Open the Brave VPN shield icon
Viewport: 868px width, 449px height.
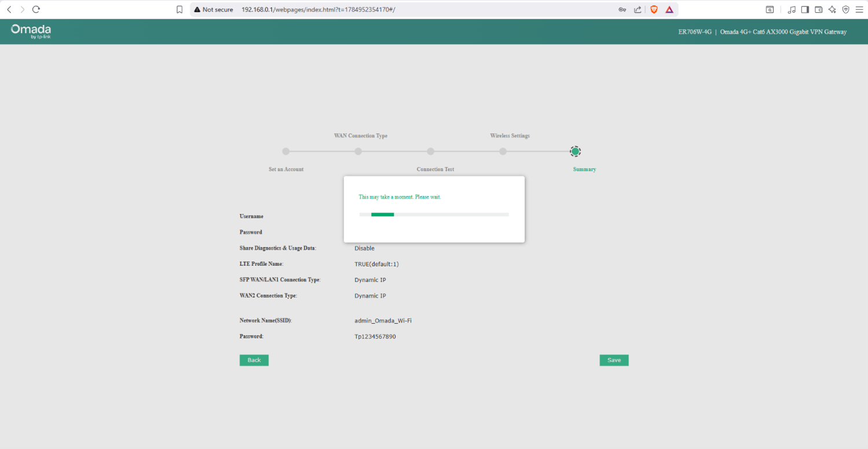pyautogui.click(x=845, y=9)
